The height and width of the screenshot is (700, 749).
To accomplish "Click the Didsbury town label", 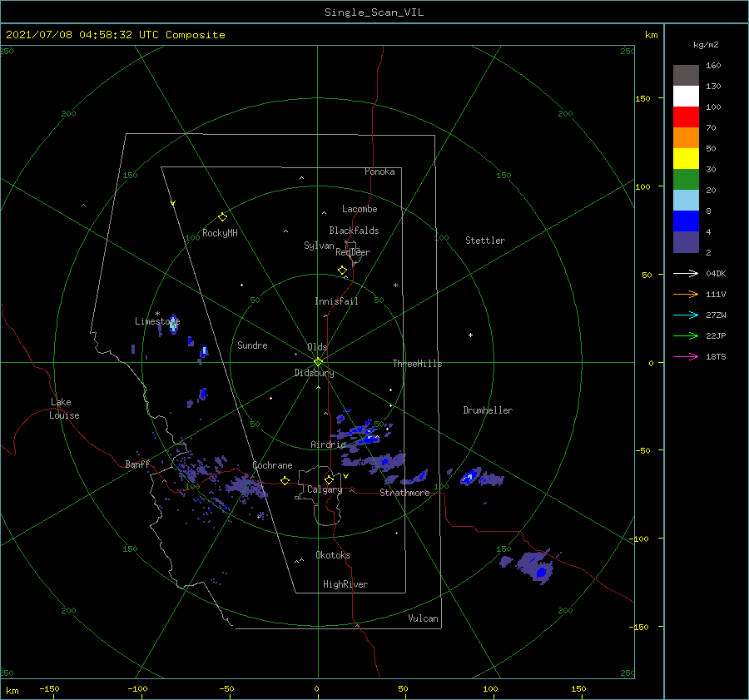I will point(314,373).
